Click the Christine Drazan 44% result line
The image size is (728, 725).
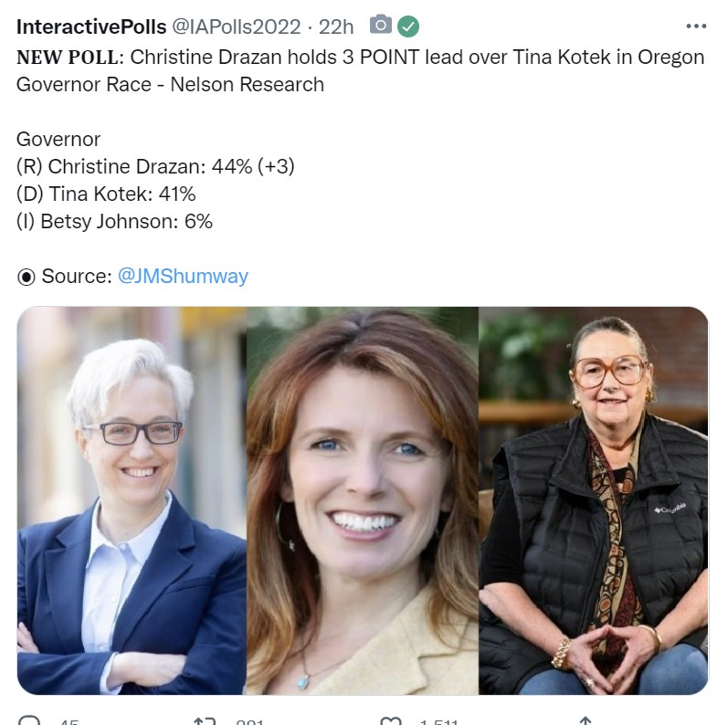click(155, 166)
